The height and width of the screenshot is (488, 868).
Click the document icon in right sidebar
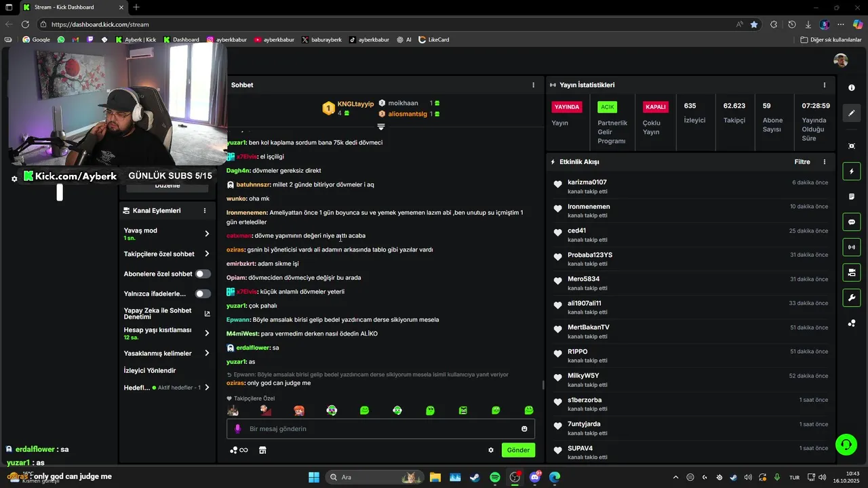click(x=852, y=197)
